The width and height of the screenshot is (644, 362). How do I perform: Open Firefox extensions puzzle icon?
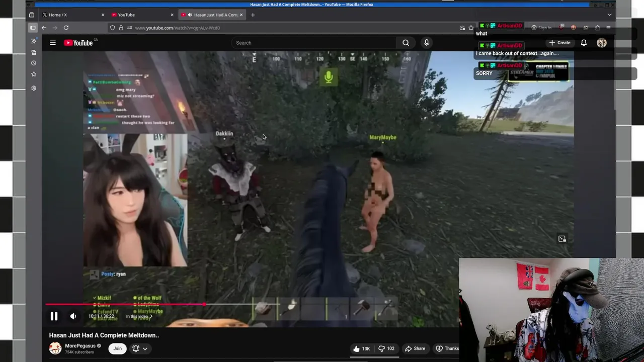597,28
